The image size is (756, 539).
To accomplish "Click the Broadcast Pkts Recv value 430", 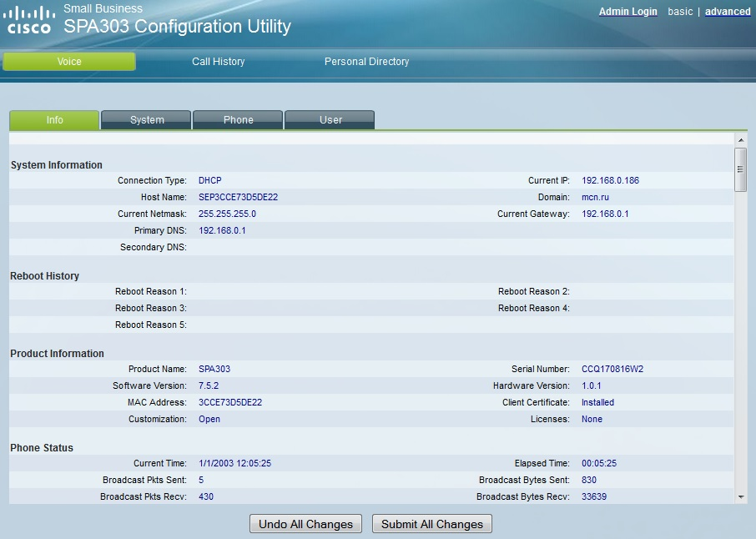I will click(206, 496).
